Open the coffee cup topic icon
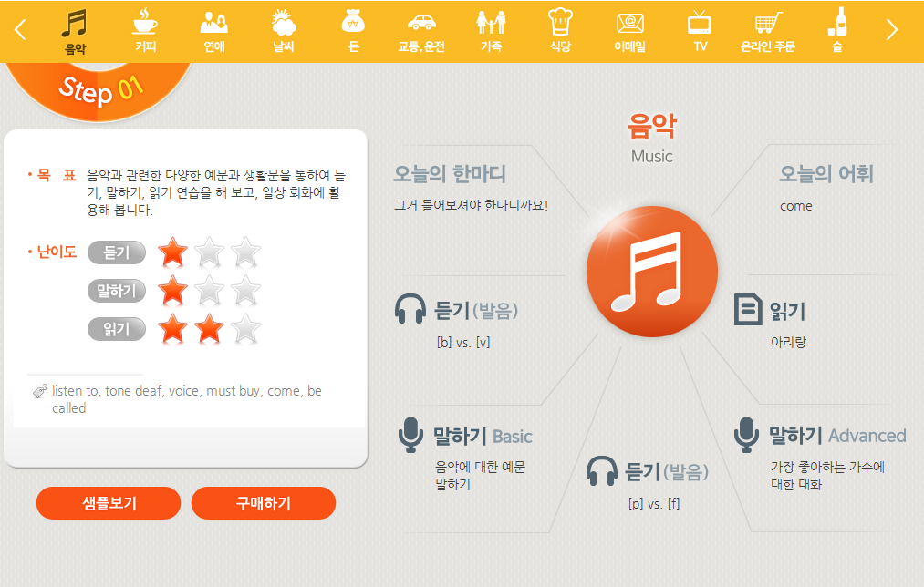 pos(145,23)
